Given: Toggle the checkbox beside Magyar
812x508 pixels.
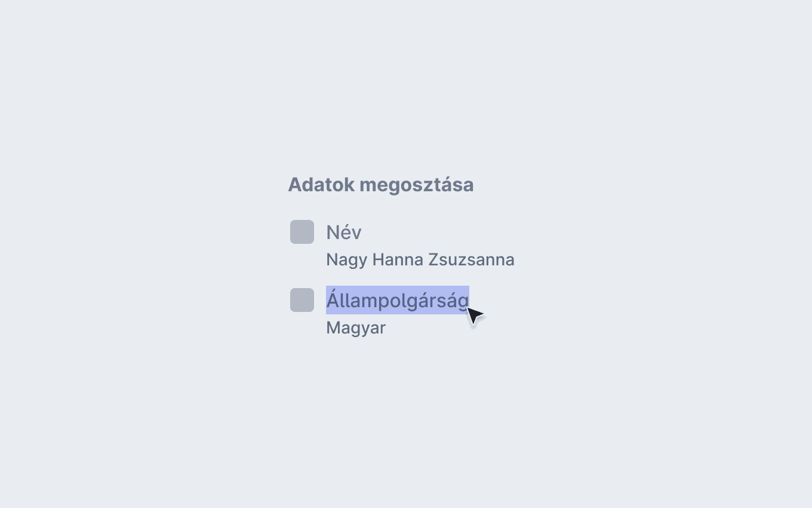Looking at the screenshot, I should pyautogui.click(x=302, y=300).
